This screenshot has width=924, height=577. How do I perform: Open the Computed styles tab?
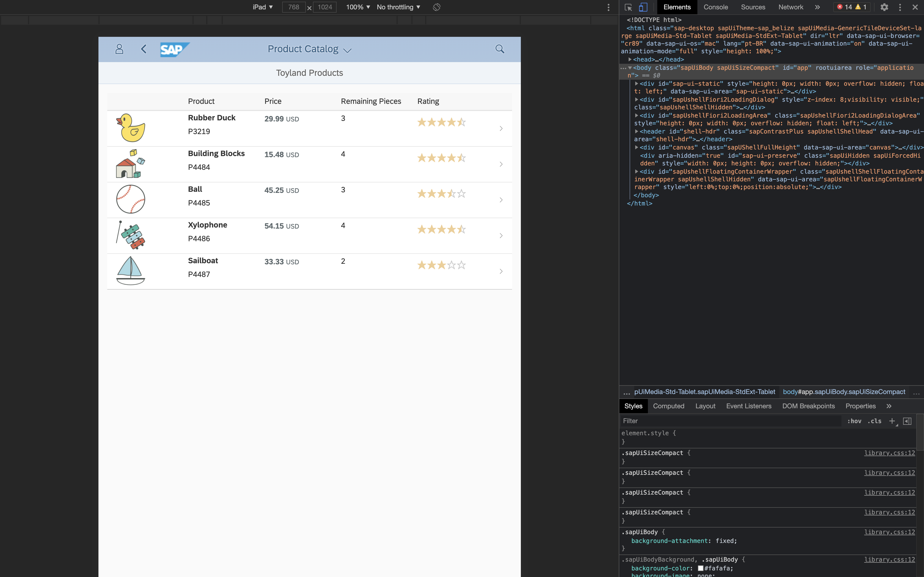(668, 406)
